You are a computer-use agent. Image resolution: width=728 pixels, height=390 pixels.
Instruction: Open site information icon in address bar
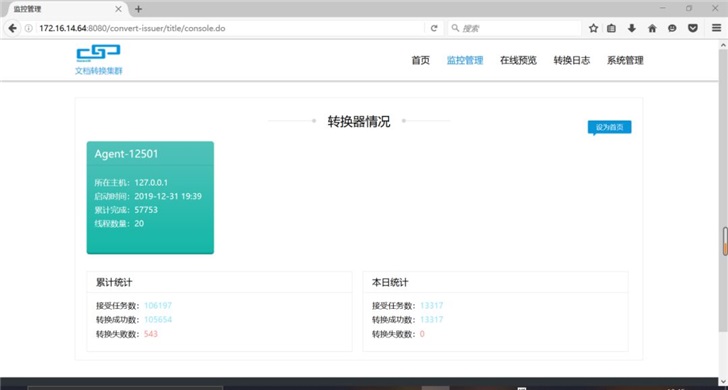pos(28,28)
